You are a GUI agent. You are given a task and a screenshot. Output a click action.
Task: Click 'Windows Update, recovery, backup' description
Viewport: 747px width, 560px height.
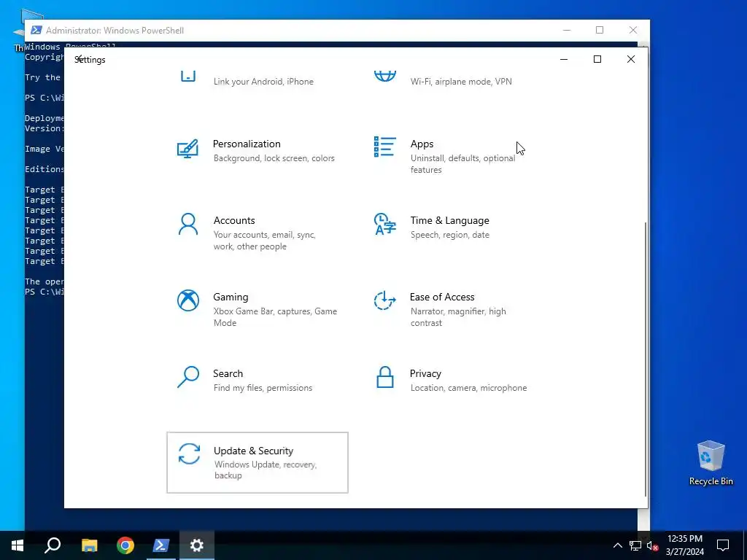[266, 470]
